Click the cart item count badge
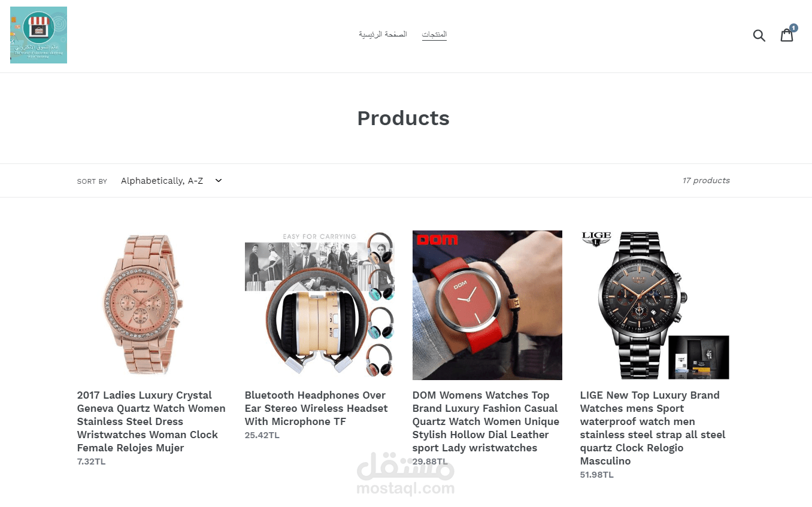Image resolution: width=812 pixels, height=507 pixels. click(793, 28)
